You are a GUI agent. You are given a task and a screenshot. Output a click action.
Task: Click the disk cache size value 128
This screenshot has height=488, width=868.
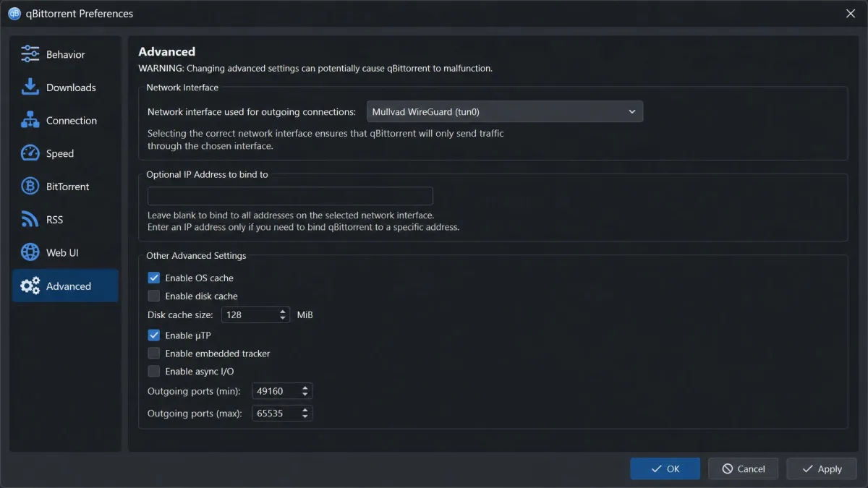click(x=234, y=315)
